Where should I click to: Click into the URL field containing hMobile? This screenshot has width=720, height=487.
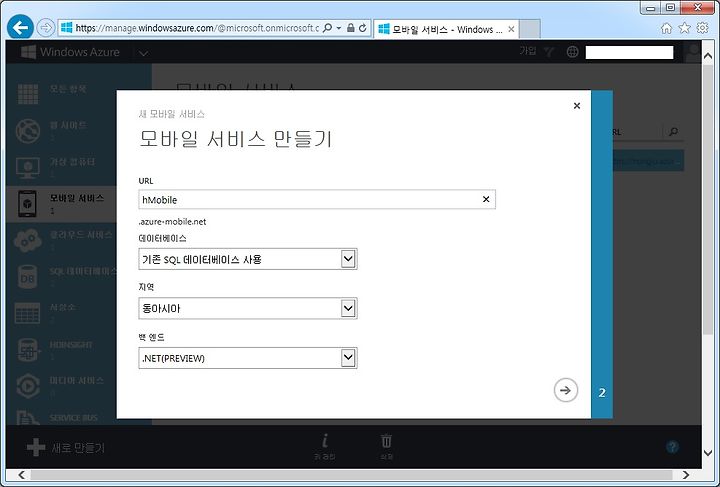[317, 199]
